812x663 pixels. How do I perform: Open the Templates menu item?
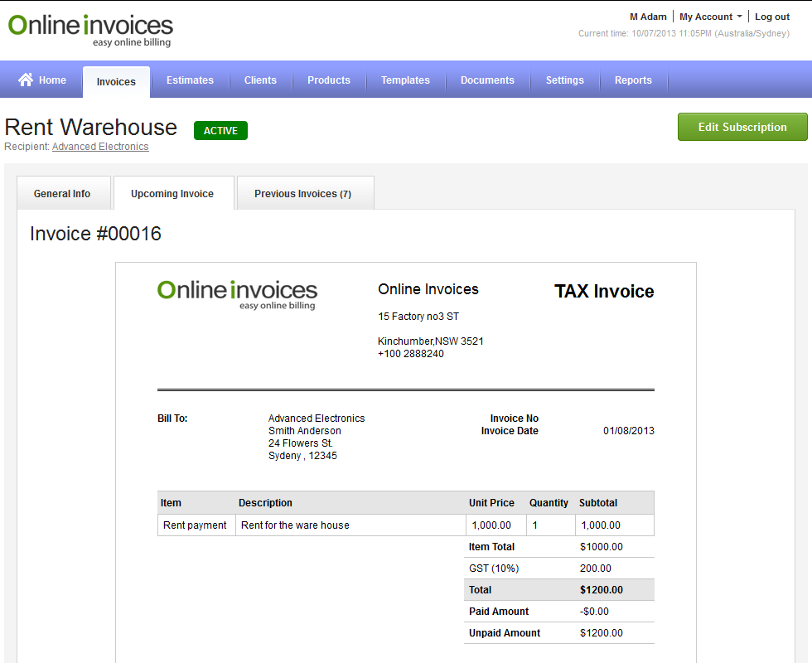[405, 80]
